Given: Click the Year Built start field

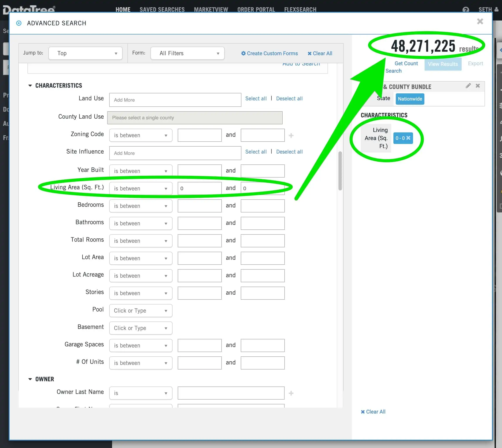Looking at the screenshot, I should (200, 171).
